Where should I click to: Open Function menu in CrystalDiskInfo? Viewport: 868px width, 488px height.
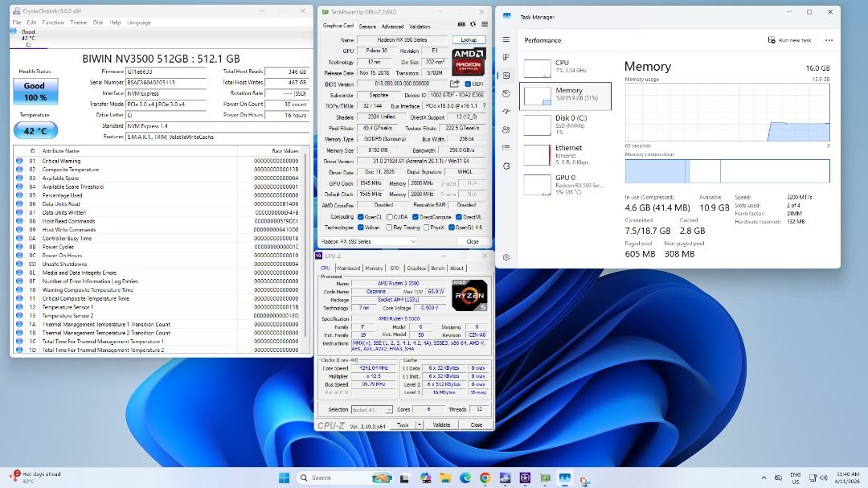coord(52,23)
